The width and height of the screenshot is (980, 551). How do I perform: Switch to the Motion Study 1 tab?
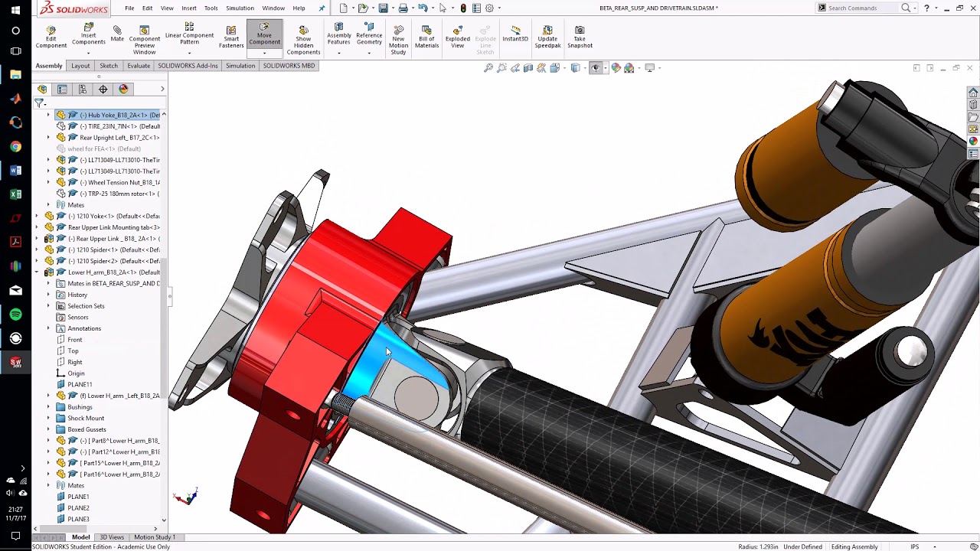[x=155, y=537]
